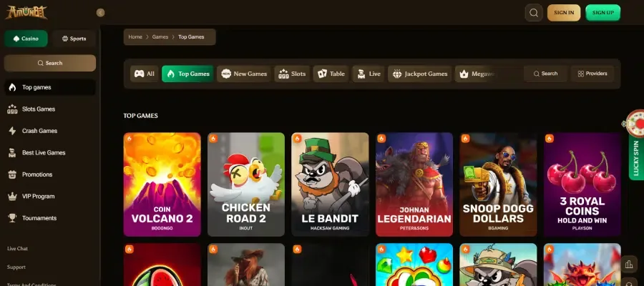Open the watermelon slot game thumbnail

coord(162,265)
